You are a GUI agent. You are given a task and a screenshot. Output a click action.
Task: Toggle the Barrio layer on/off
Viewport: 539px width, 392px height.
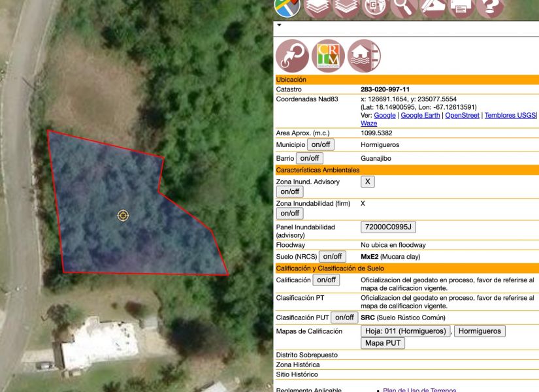310,158
